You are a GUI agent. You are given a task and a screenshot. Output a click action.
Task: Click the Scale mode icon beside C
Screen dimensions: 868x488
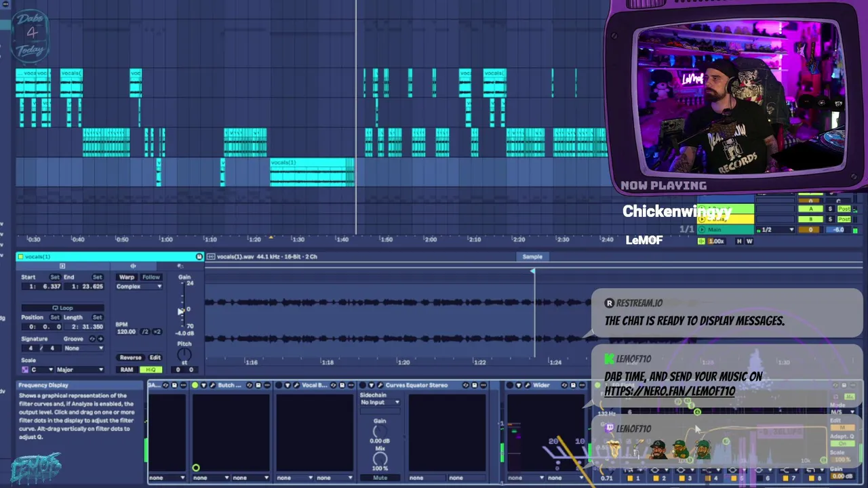click(25, 369)
